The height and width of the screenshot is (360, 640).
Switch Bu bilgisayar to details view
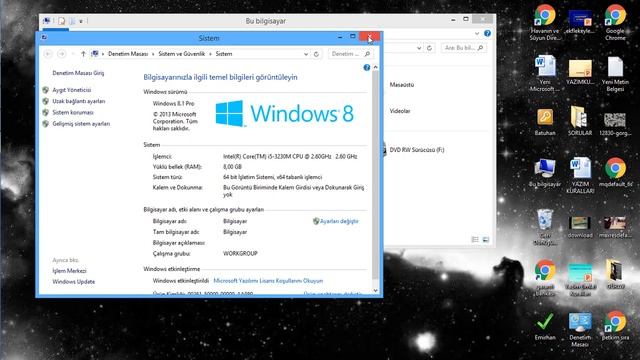[x=475, y=240]
